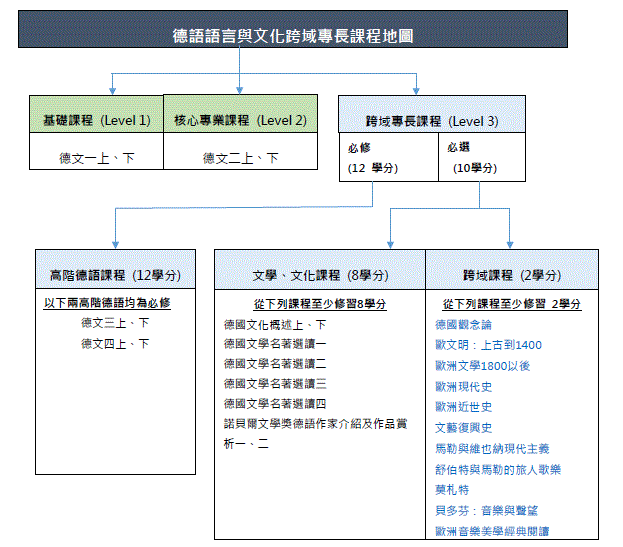Image resolution: width=623 pixels, height=547 pixels.
Task: Open the 歐洲近世史 course link
Action: click(463, 407)
